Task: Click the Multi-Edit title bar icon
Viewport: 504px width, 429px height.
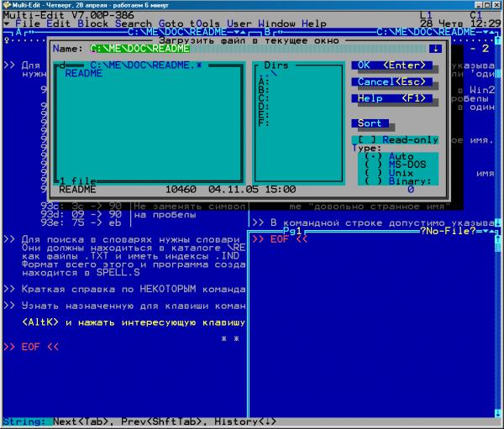Action: pyautogui.click(x=6, y=5)
